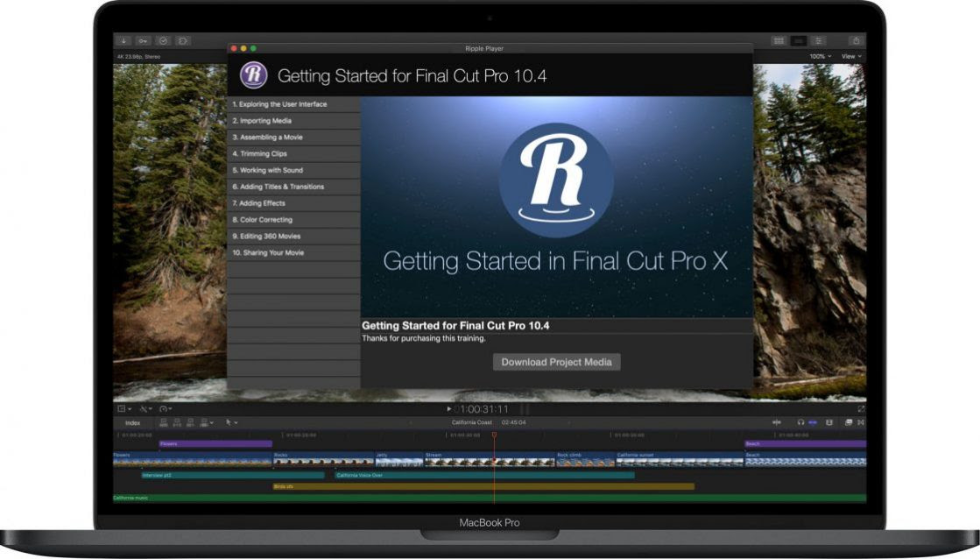Viewport: 980px width, 559px height.
Task: Select lesson 3. Assembling a Movie
Action: coord(293,137)
